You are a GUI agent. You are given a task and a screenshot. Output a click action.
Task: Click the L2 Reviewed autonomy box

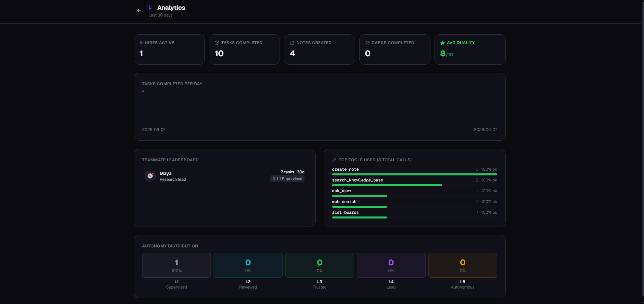[x=248, y=265]
